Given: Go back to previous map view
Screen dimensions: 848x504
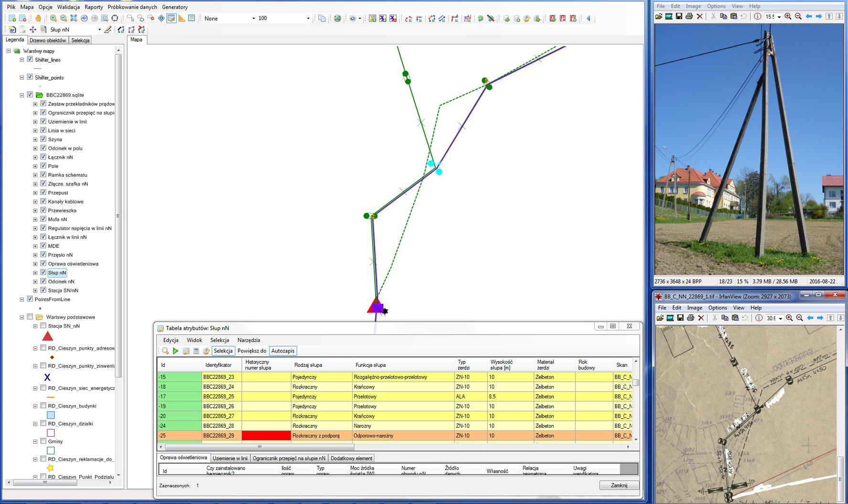Looking at the screenshot, I should [84, 18].
